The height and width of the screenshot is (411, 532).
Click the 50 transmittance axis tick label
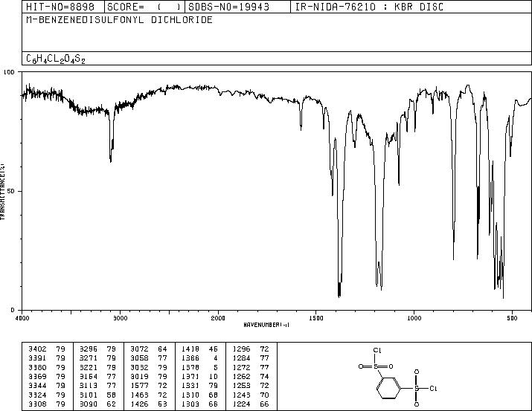[11, 191]
